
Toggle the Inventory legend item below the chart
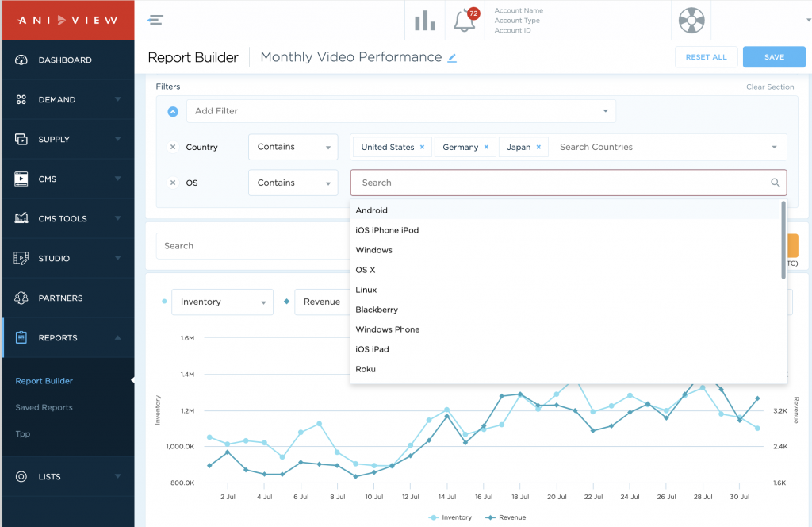[450, 517]
